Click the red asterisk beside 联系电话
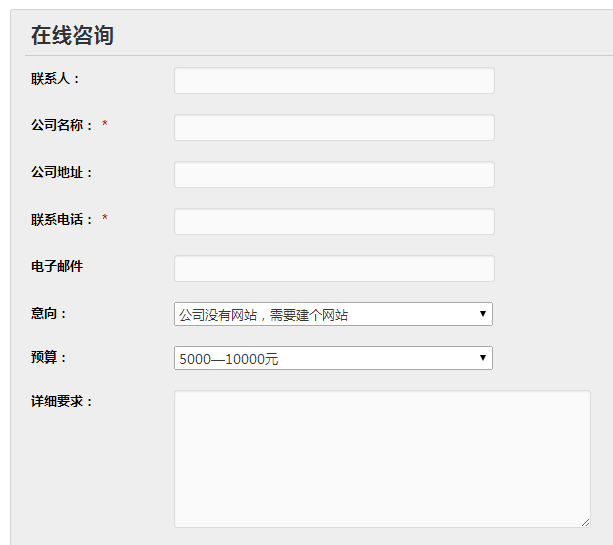Viewport: 613px width, 545px height. (x=105, y=220)
